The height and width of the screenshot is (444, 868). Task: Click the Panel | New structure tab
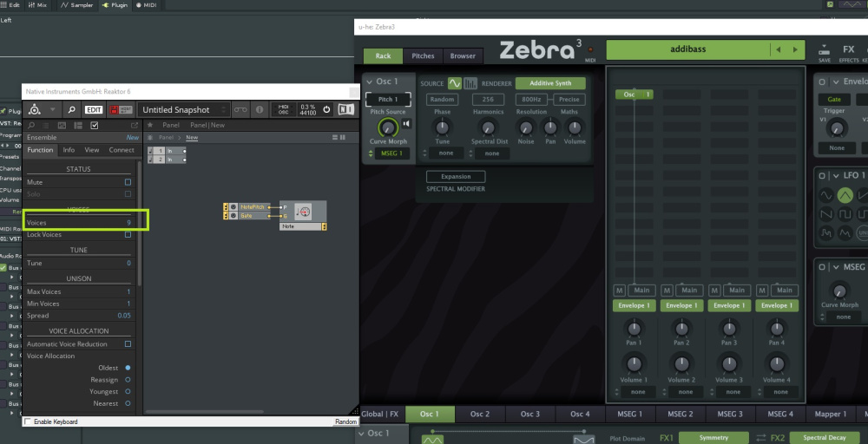click(x=207, y=125)
